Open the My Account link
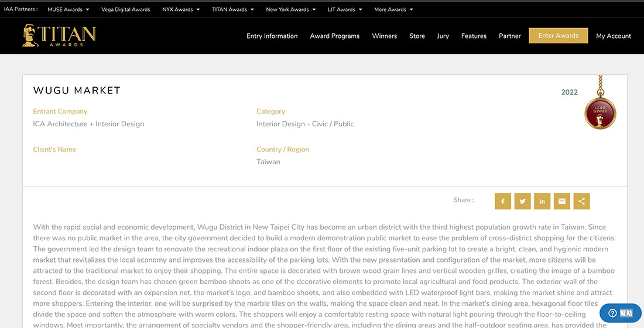 tap(613, 36)
